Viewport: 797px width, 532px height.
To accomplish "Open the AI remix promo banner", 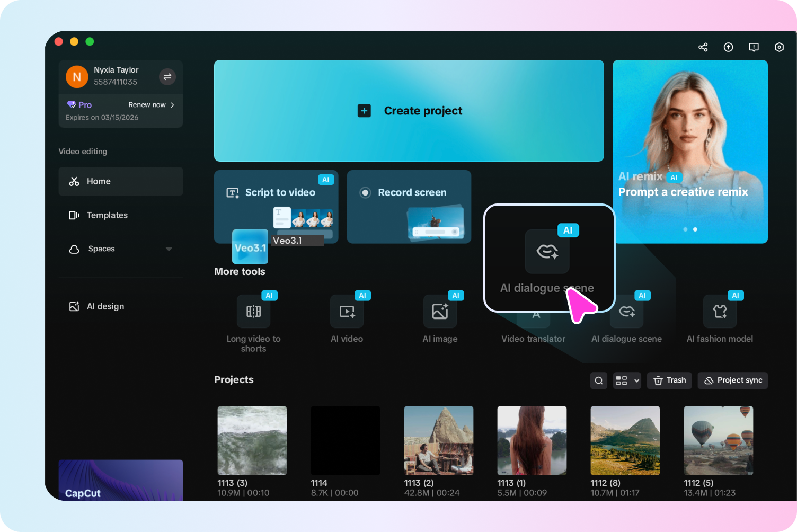I will [690, 152].
